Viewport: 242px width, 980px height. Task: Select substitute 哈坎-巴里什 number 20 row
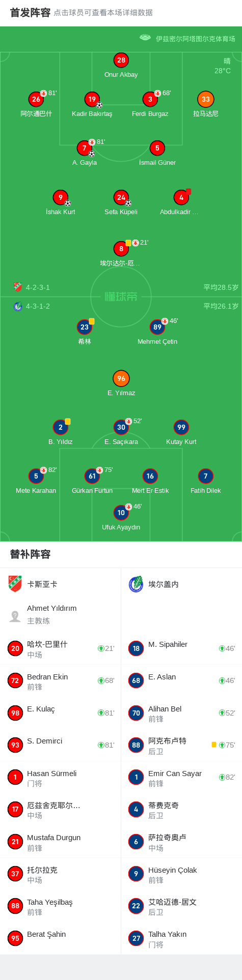click(61, 648)
